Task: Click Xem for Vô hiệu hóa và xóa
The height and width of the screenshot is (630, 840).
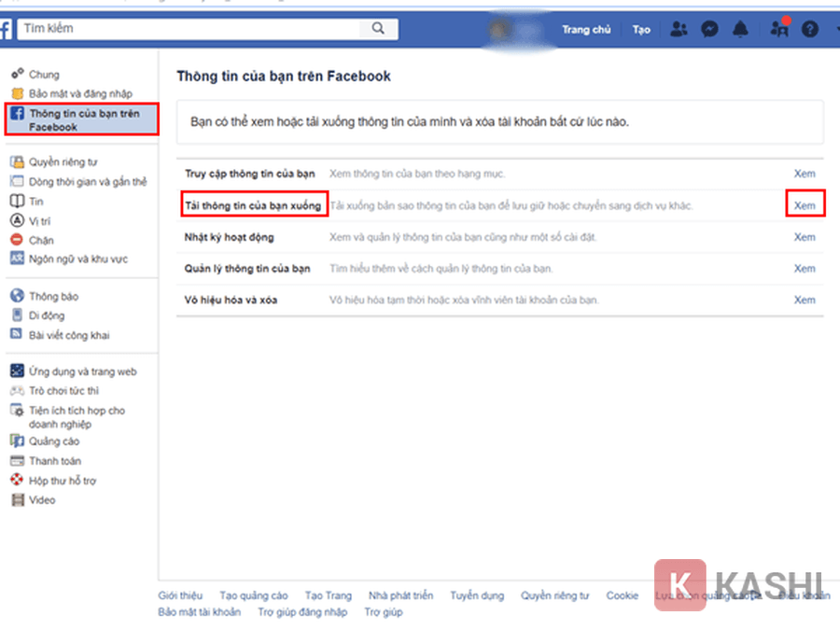Action: pyautogui.click(x=805, y=301)
